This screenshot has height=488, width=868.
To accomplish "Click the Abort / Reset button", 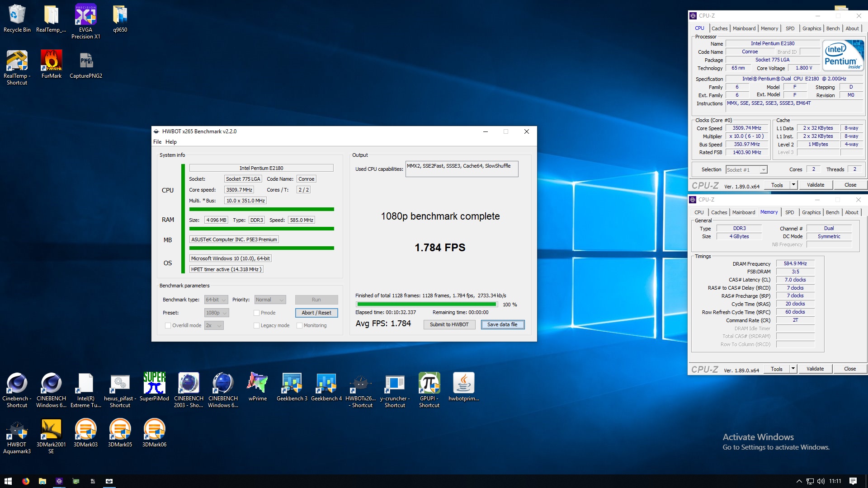I will [316, 313].
